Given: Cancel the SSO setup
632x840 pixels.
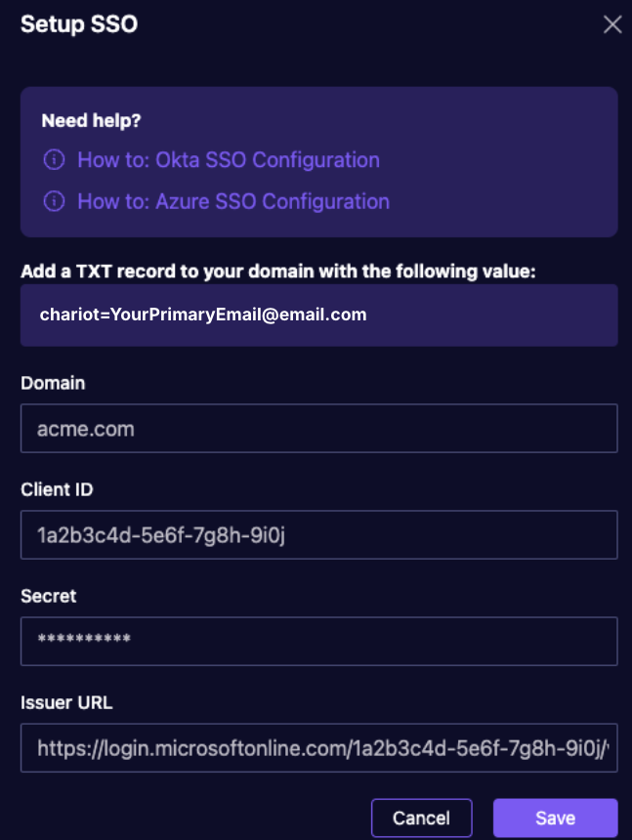Looking at the screenshot, I should [422, 819].
